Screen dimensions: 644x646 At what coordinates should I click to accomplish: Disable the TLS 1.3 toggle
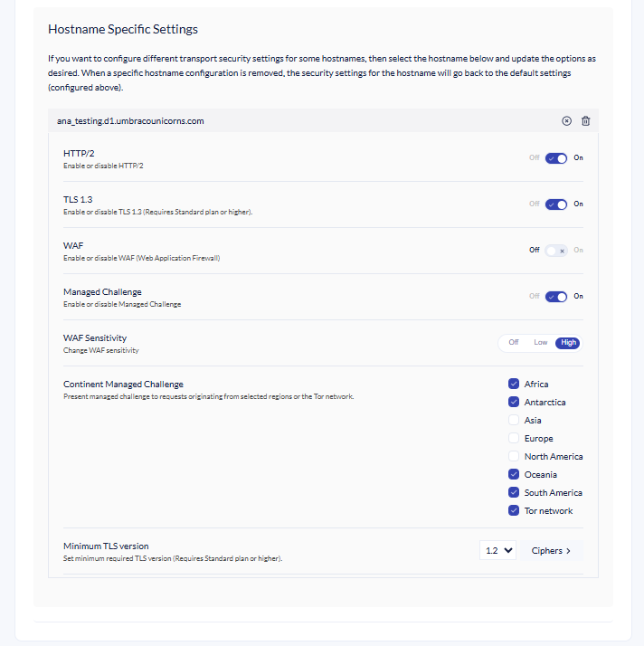click(x=555, y=204)
